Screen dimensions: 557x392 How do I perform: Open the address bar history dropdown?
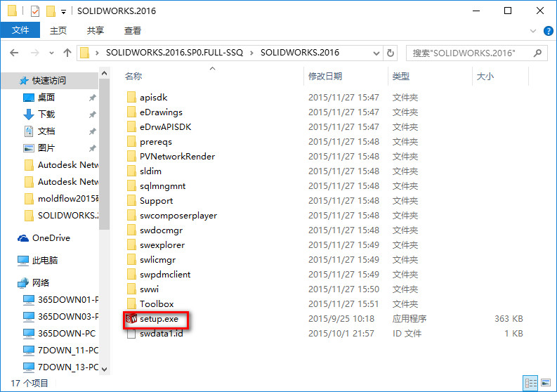(376, 53)
